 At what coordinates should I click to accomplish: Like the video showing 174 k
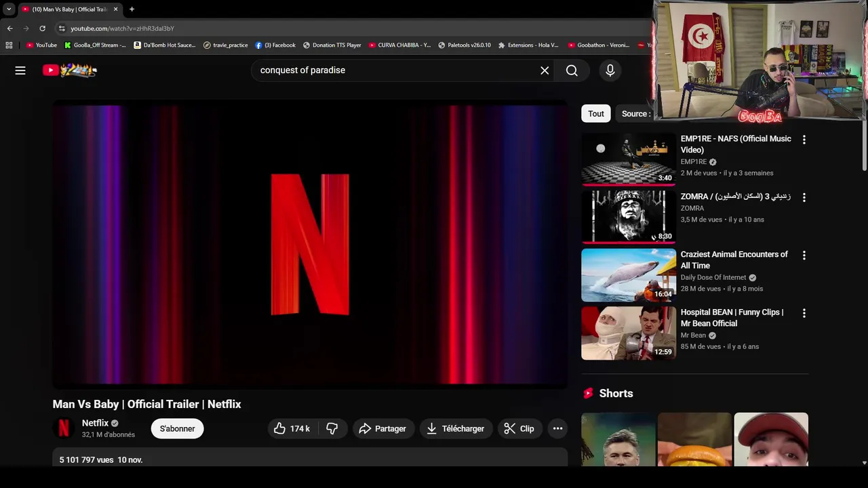pos(292,428)
